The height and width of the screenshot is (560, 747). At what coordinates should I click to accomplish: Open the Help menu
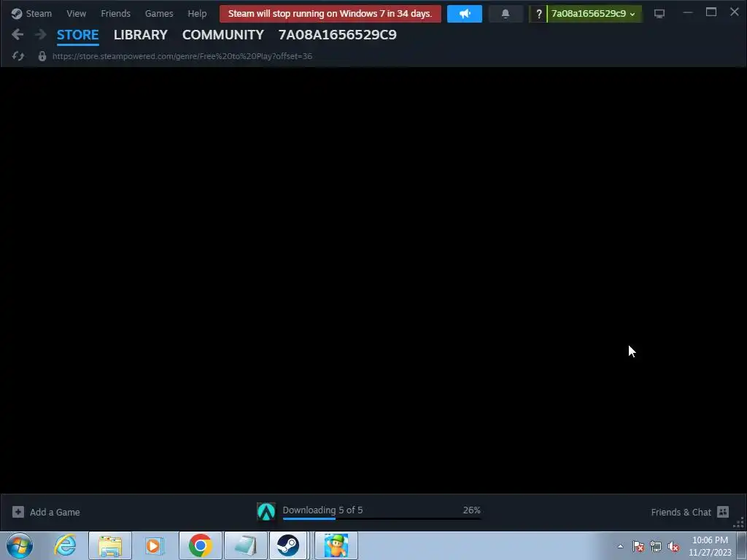(197, 13)
